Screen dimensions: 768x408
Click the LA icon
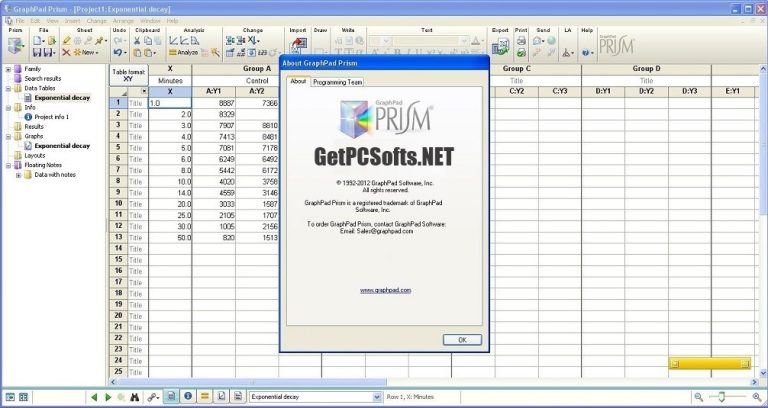point(567,52)
